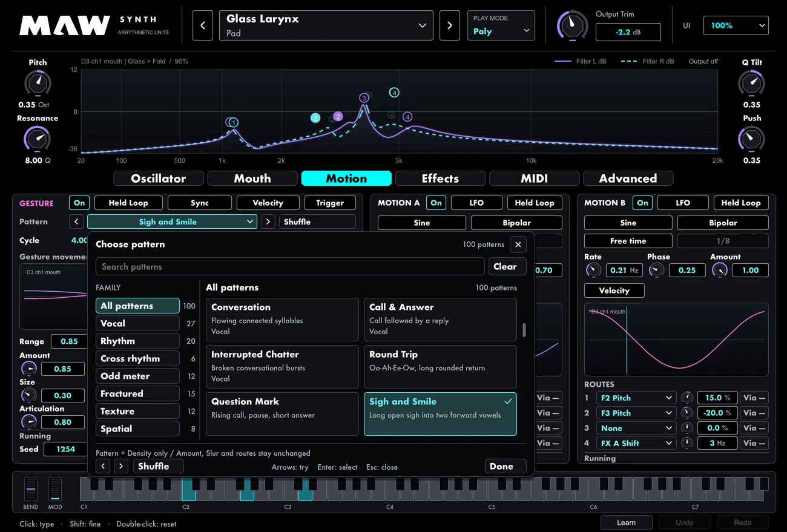
Task: Step to next pattern in dialog footer
Action: coord(121,466)
